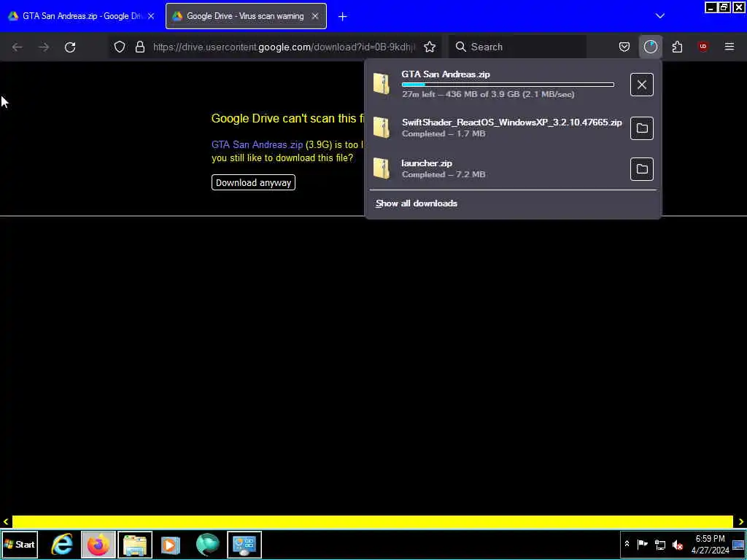Screen dimensions: 747x560
Task: Show launcher.zip in its folder
Action: [642, 169]
